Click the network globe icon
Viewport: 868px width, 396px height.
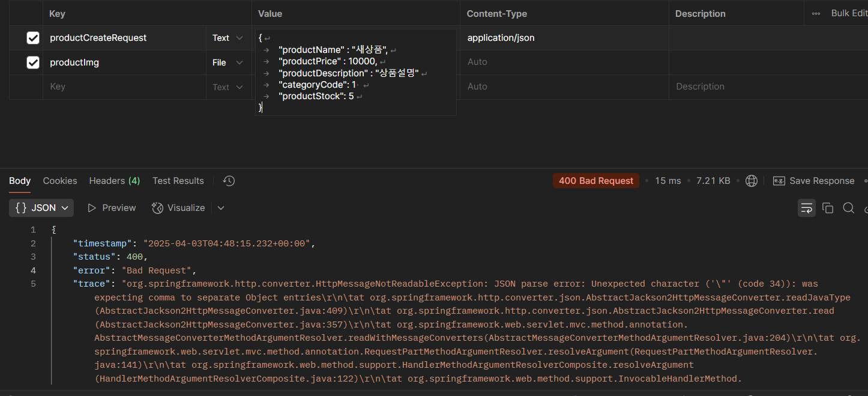click(752, 181)
